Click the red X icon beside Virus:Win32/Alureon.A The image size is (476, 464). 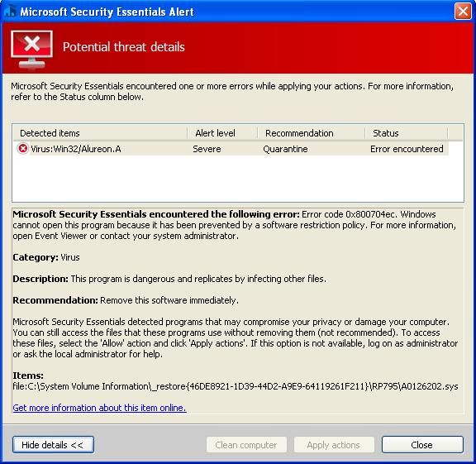(x=23, y=149)
